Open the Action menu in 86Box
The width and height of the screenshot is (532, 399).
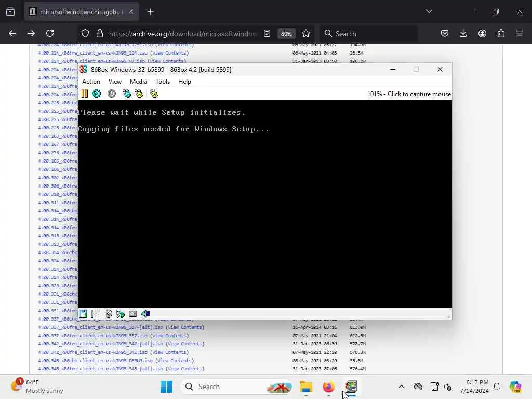coord(91,82)
